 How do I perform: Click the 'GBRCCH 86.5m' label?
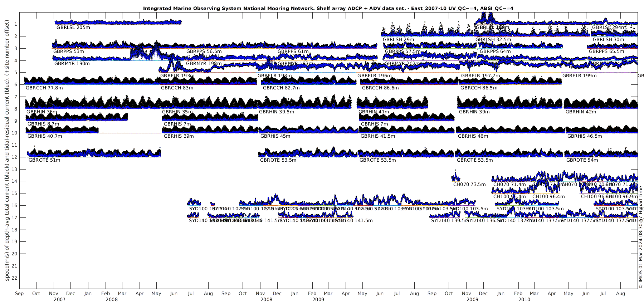479,88
